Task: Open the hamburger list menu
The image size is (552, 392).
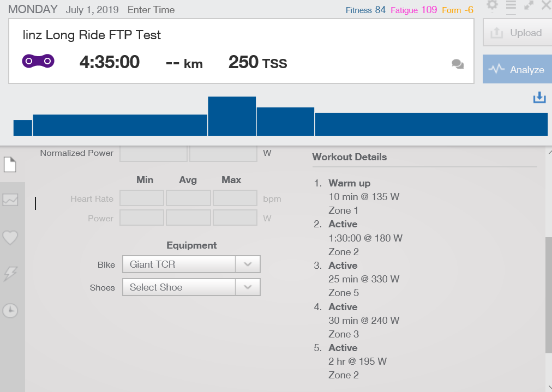Action: (511, 5)
